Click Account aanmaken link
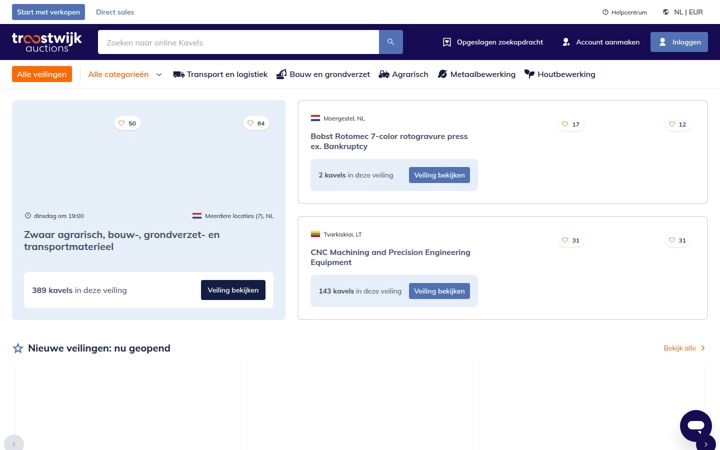Image resolution: width=720 pixels, height=450 pixels. (x=601, y=42)
